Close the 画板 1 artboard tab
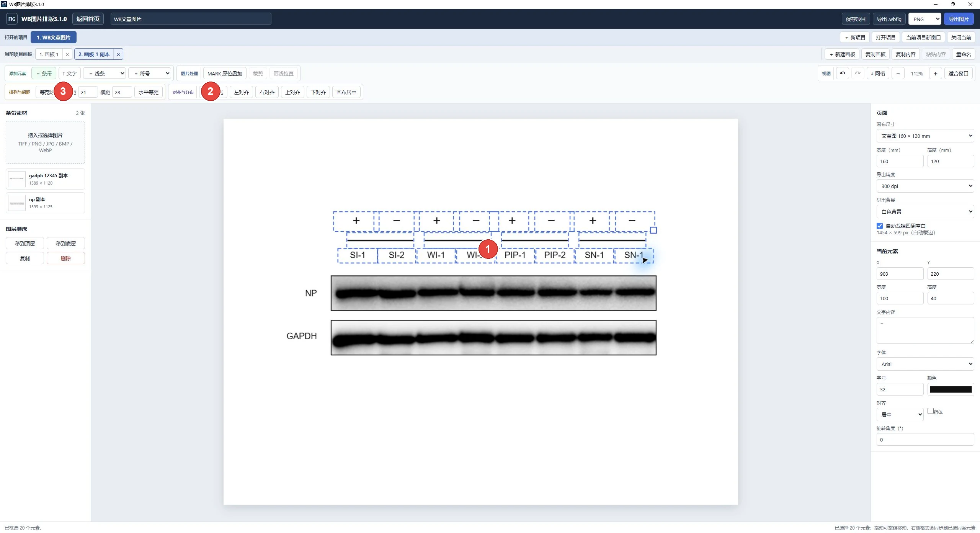Screen dimensions: 980x533 point(67,54)
